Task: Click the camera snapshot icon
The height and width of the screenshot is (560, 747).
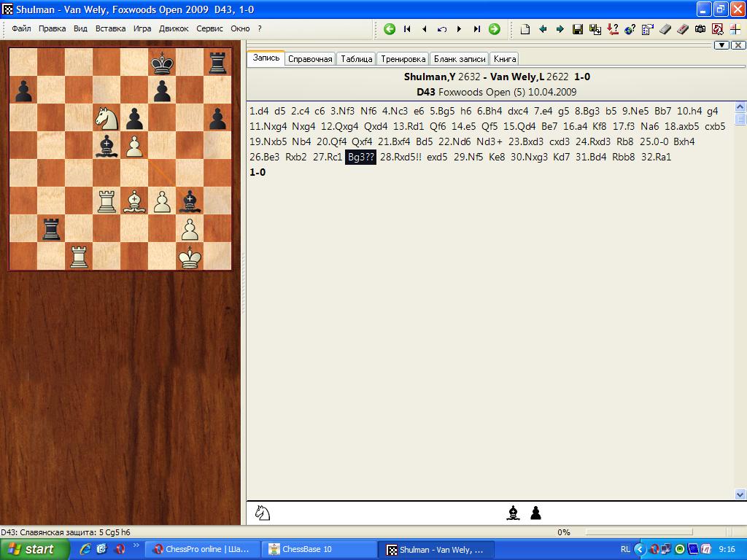Action: [x=700, y=29]
